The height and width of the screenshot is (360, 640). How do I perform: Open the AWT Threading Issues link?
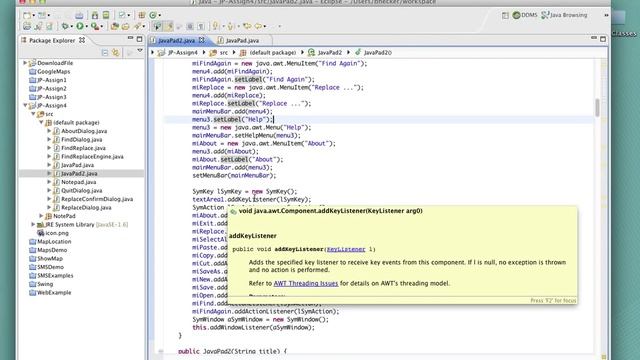coord(306,283)
